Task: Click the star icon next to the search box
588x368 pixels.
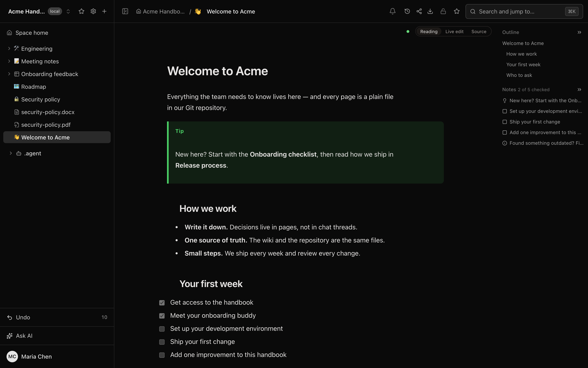Action: click(x=457, y=11)
